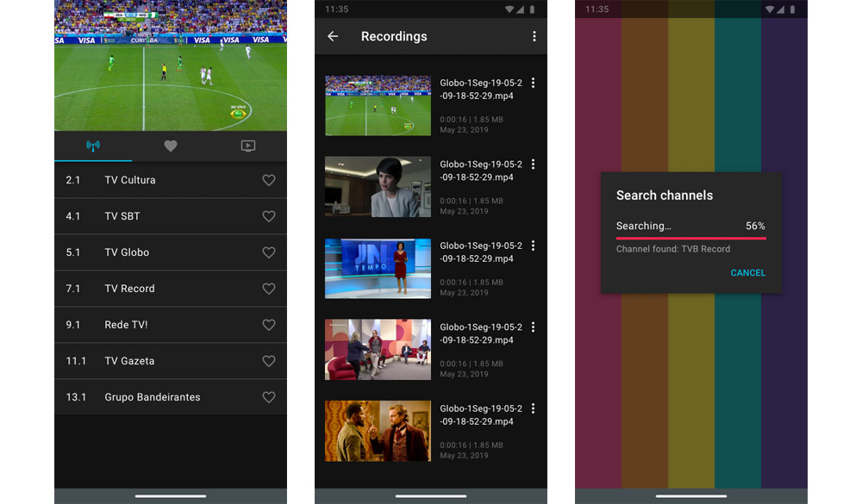
Task: Tap the cell signal icon on the search screen
Action: click(780, 9)
